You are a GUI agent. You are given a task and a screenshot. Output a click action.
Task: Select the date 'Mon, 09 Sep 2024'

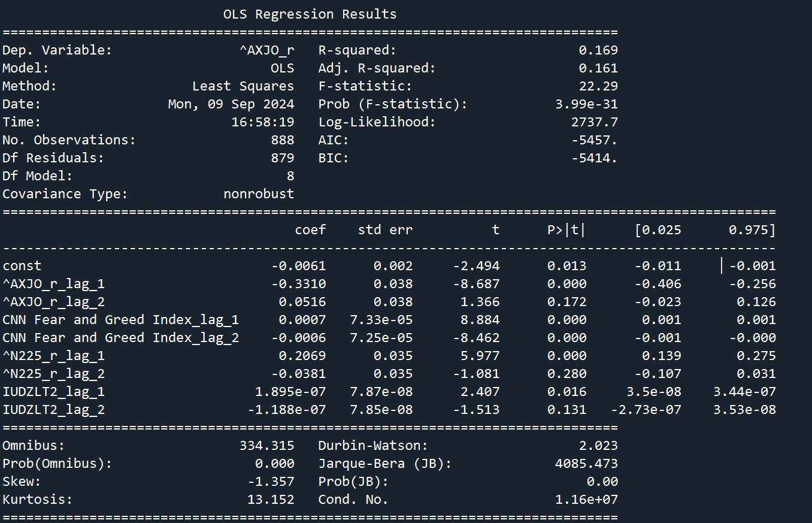click(231, 104)
